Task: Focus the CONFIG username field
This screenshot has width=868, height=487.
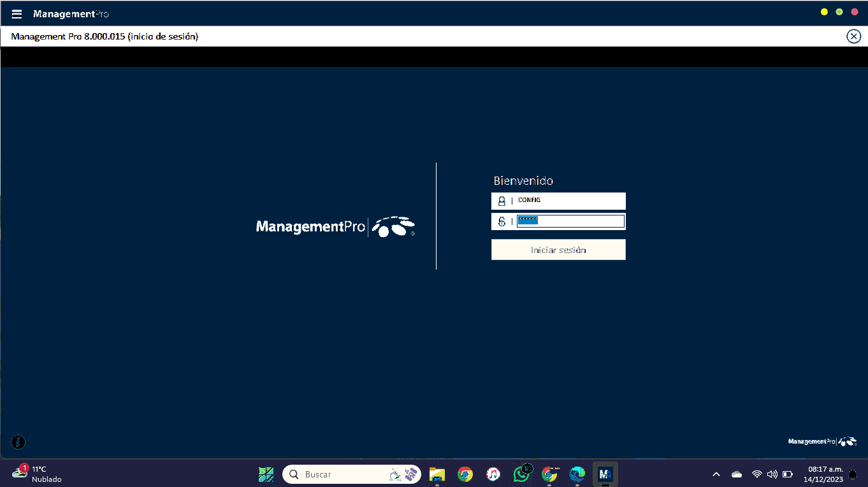Action: (569, 201)
